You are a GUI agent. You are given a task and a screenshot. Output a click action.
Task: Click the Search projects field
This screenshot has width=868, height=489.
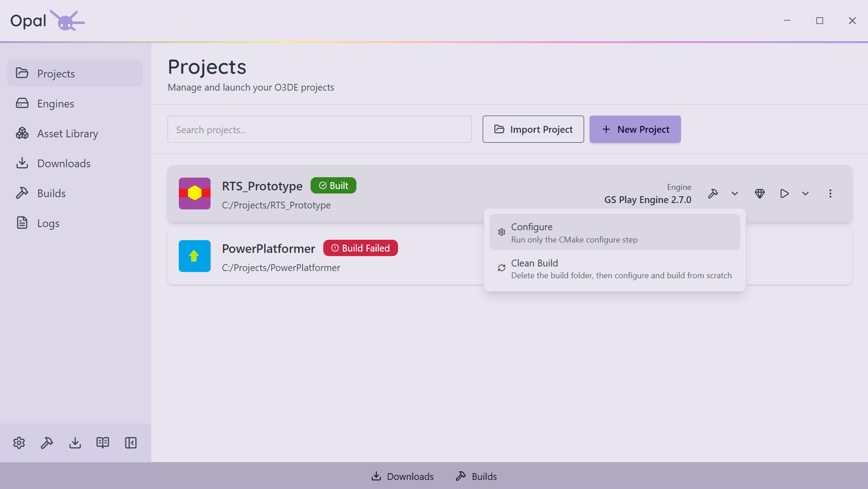(x=319, y=129)
